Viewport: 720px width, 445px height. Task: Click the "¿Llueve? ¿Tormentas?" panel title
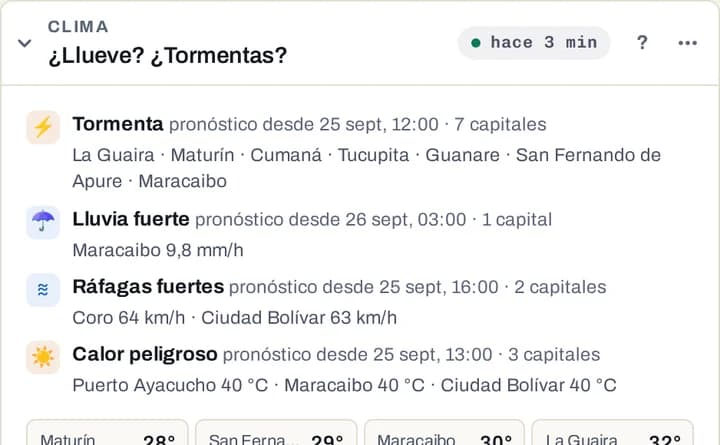[168, 56]
